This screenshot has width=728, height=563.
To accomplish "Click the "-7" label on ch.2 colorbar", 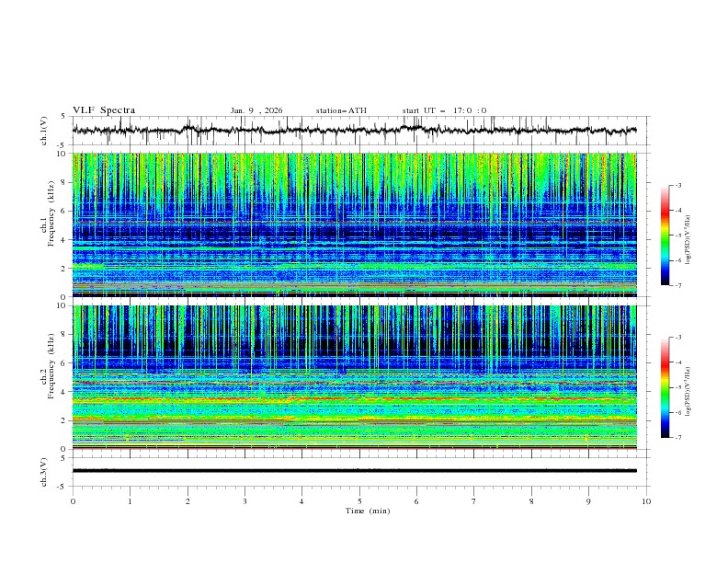I will tap(677, 438).
